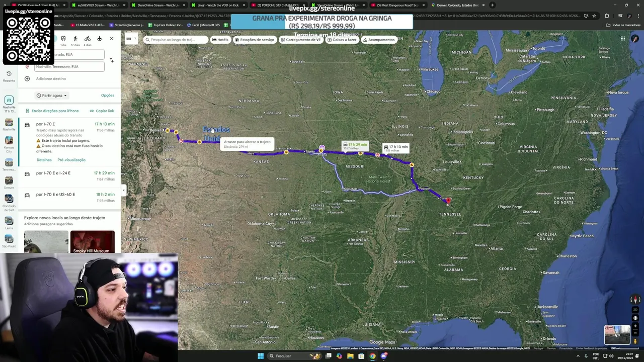644x362 pixels.
Task: Switch to Linijr Watch the VOD tab
Action: (x=217, y=5)
